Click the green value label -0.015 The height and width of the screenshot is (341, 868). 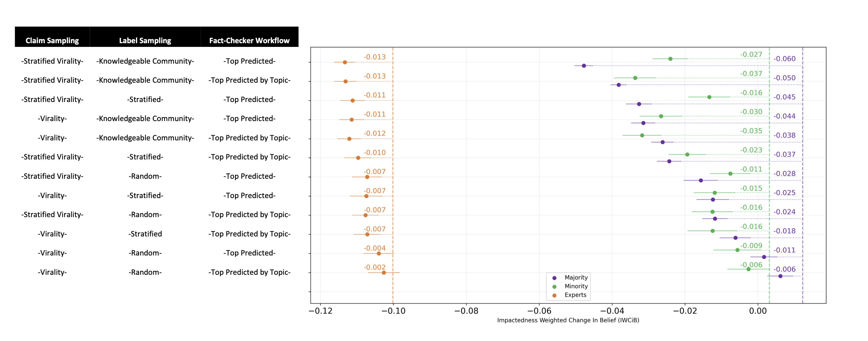tap(751, 188)
